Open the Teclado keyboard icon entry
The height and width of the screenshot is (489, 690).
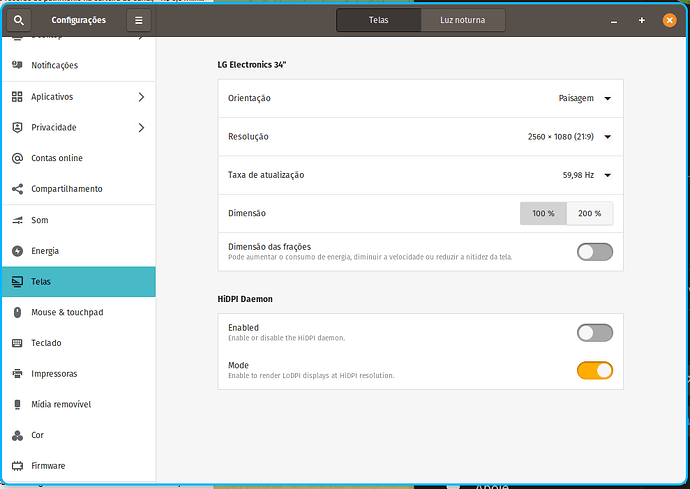[x=17, y=343]
